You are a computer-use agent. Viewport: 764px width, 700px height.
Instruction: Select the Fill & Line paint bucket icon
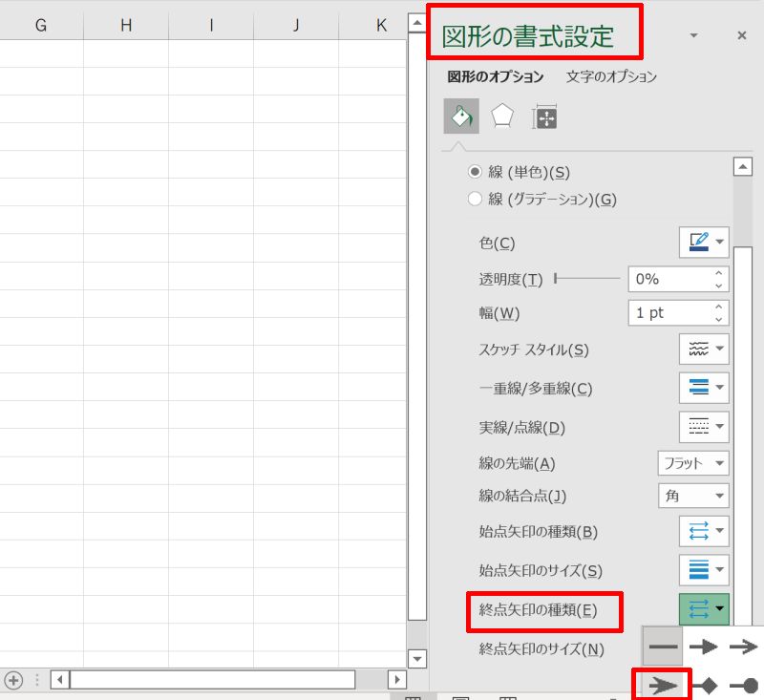click(x=461, y=116)
